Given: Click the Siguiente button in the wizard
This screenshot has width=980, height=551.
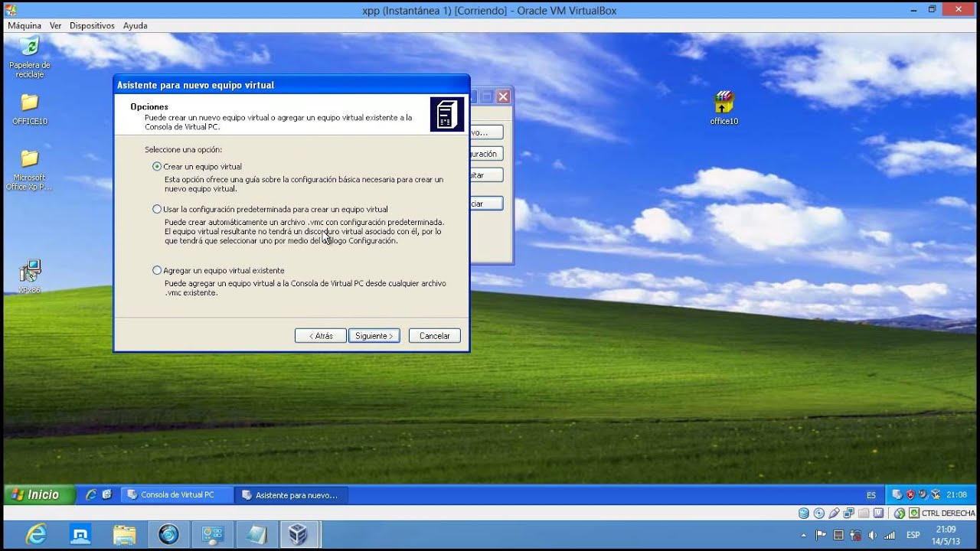Looking at the screenshot, I should coord(374,336).
